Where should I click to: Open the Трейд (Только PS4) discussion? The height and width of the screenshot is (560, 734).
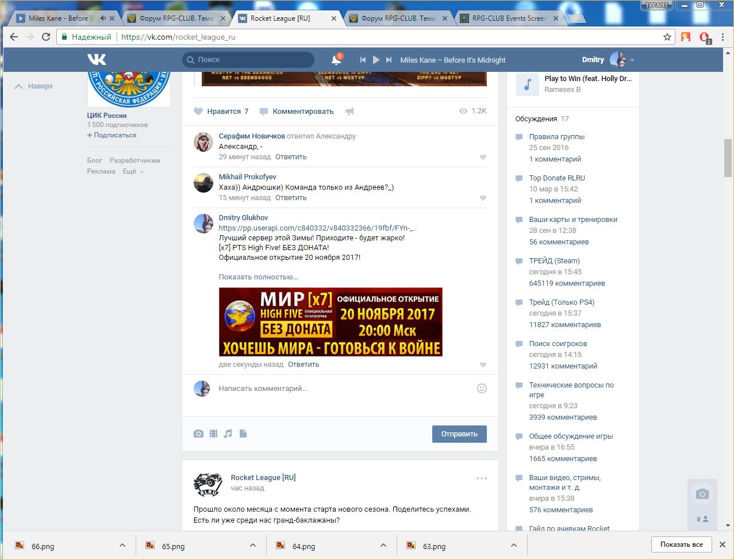(x=562, y=302)
